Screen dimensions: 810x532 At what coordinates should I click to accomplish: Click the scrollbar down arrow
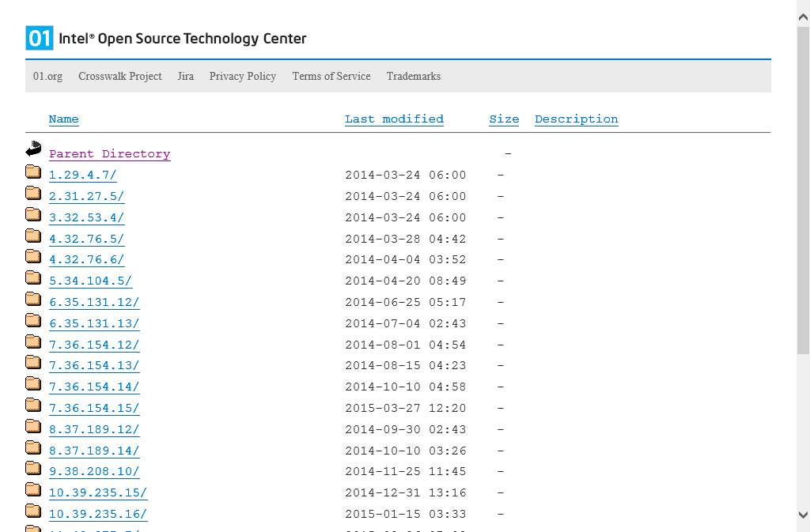(804, 515)
